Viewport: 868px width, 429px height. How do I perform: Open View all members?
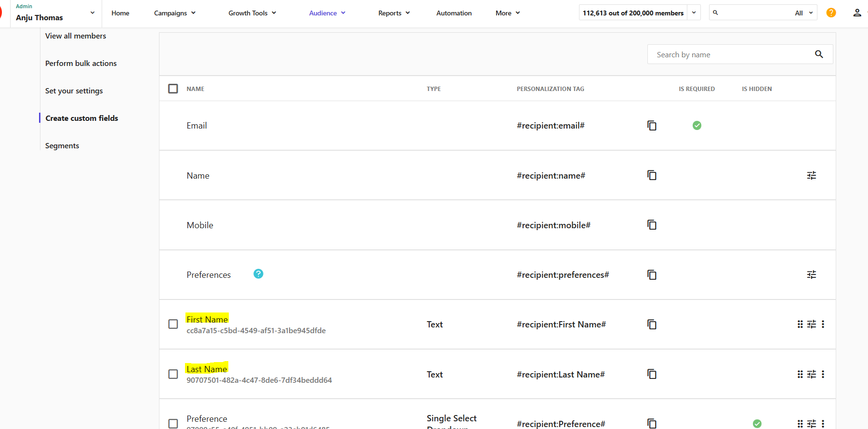point(76,36)
